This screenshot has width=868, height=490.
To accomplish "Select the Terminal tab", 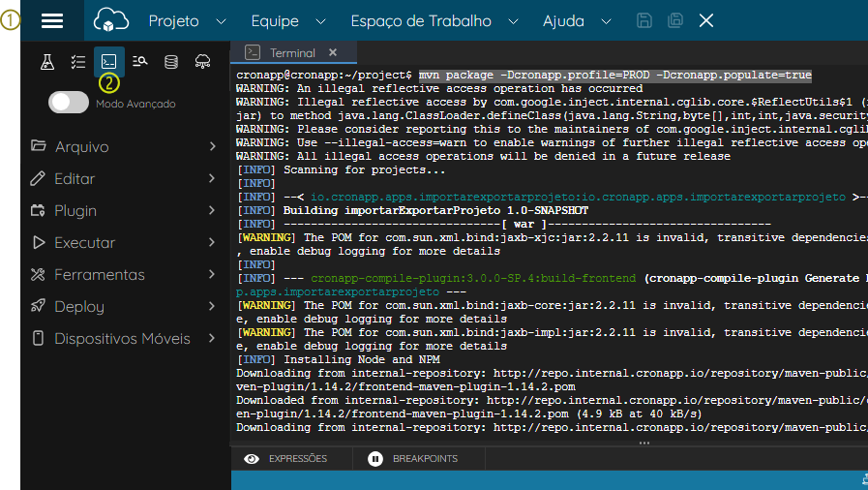I will point(292,52).
